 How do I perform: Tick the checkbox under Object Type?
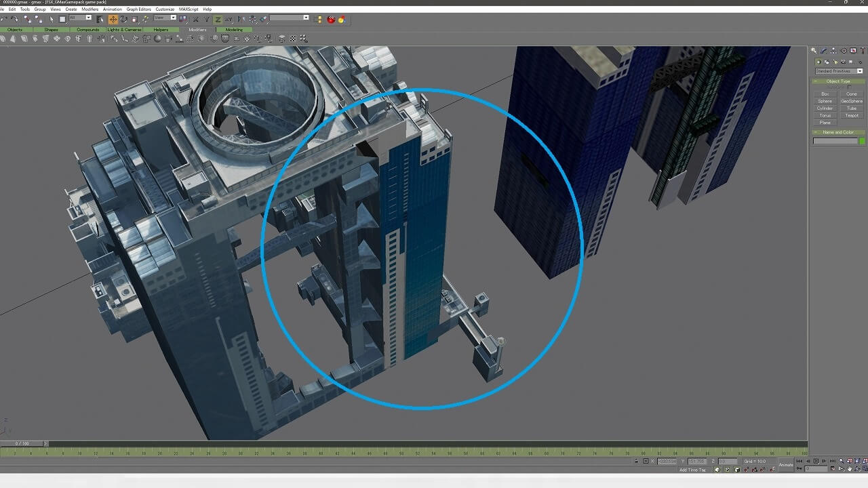[x=848, y=87]
